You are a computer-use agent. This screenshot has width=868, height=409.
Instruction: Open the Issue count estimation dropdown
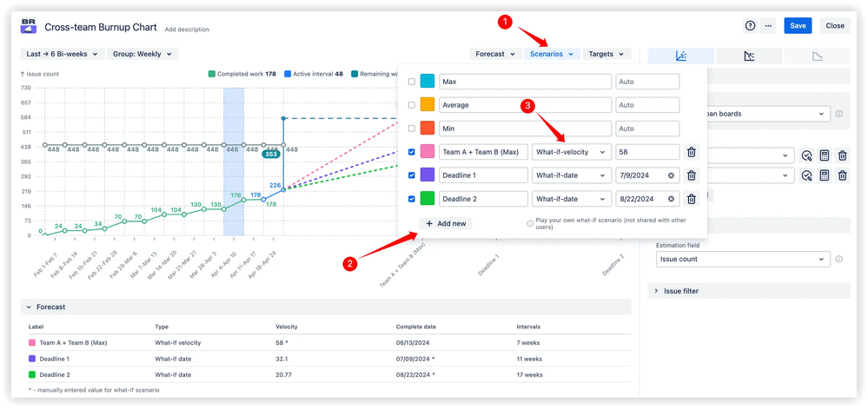(x=743, y=259)
